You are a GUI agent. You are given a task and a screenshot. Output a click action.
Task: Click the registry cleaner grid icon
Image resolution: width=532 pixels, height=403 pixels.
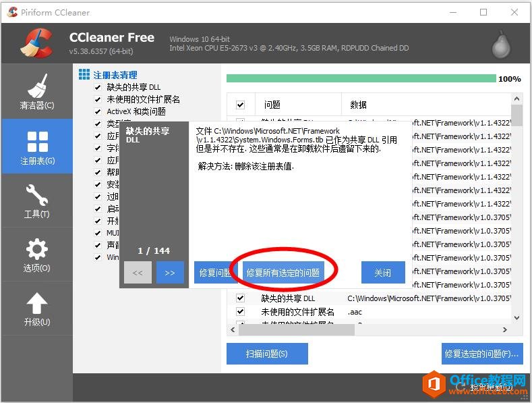click(x=84, y=74)
